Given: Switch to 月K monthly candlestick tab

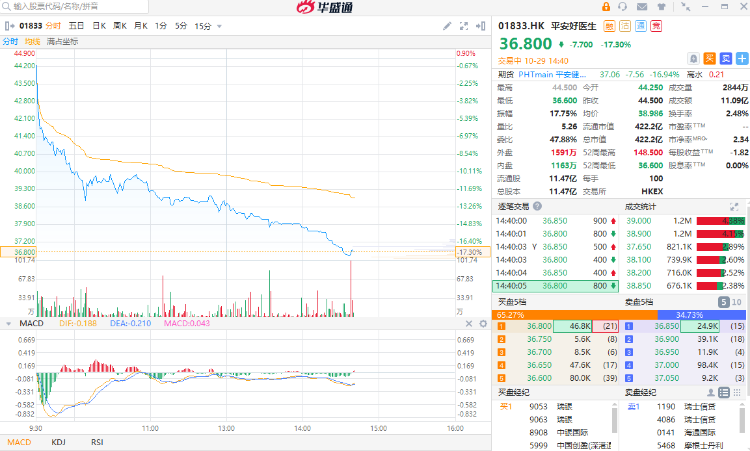Looking at the screenshot, I should click(x=141, y=26).
